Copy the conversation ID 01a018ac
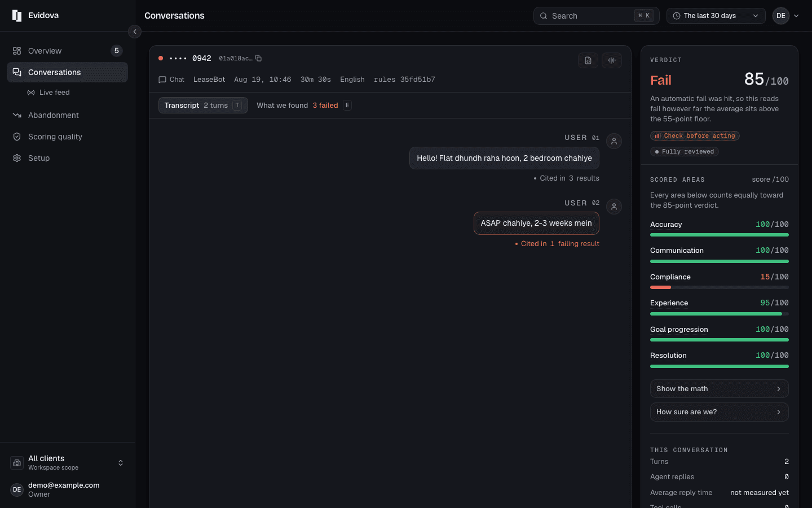This screenshot has width=812, height=508. point(258,58)
